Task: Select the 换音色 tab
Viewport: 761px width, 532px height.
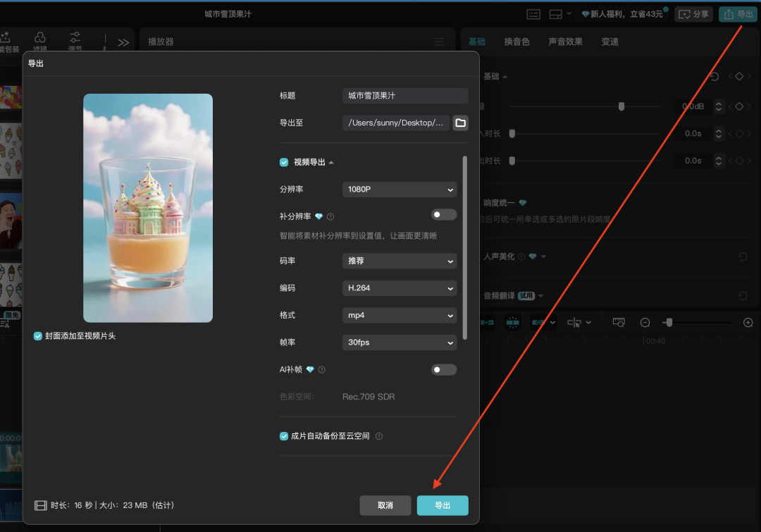Action: (x=518, y=42)
